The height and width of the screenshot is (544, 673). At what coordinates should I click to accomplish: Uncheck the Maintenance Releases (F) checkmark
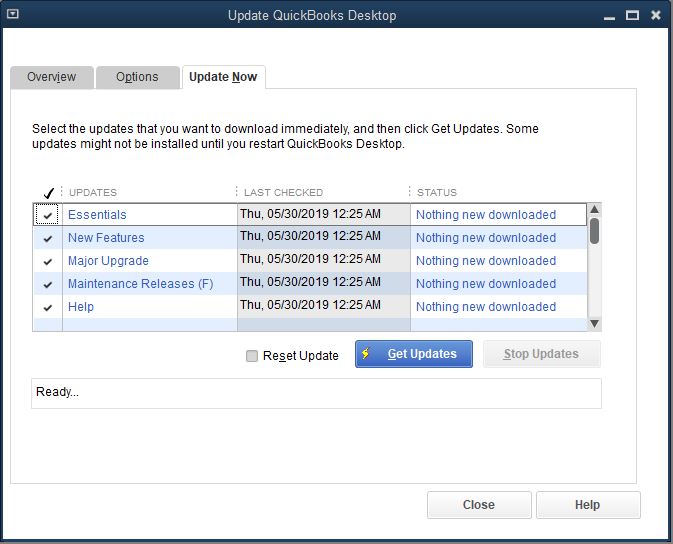pyautogui.click(x=48, y=285)
